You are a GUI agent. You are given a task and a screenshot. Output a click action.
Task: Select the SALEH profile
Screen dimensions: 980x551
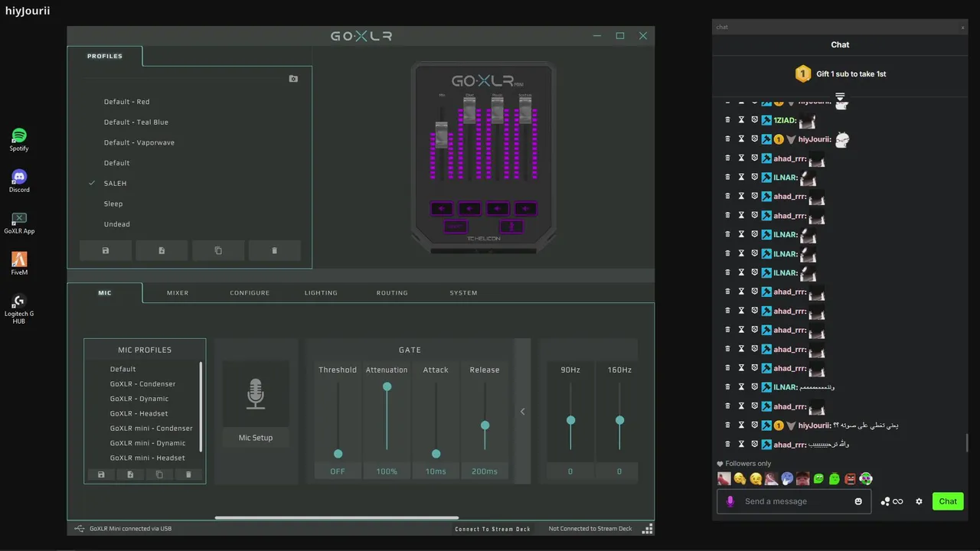pyautogui.click(x=115, y=184)
